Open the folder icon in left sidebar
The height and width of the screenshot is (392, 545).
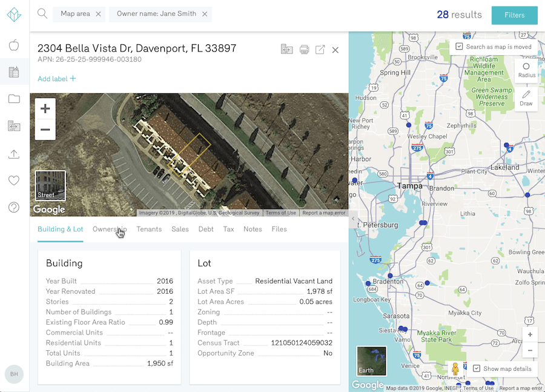click(x=14, y=99)
